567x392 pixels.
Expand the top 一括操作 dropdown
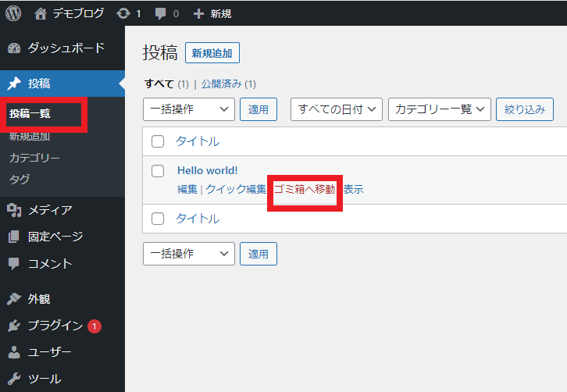(188, 110)
